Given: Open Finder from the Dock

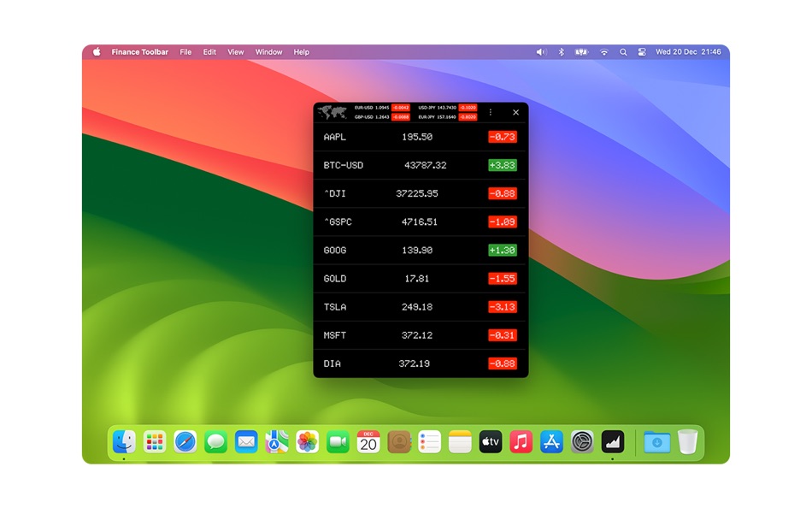Looking at the screenshot, I should point(124,442).
